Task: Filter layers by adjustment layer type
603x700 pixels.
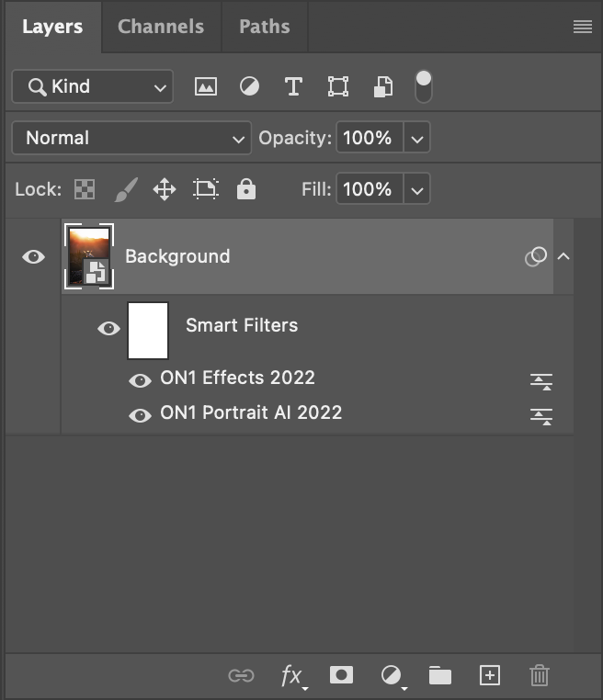Action: point(249,86)
